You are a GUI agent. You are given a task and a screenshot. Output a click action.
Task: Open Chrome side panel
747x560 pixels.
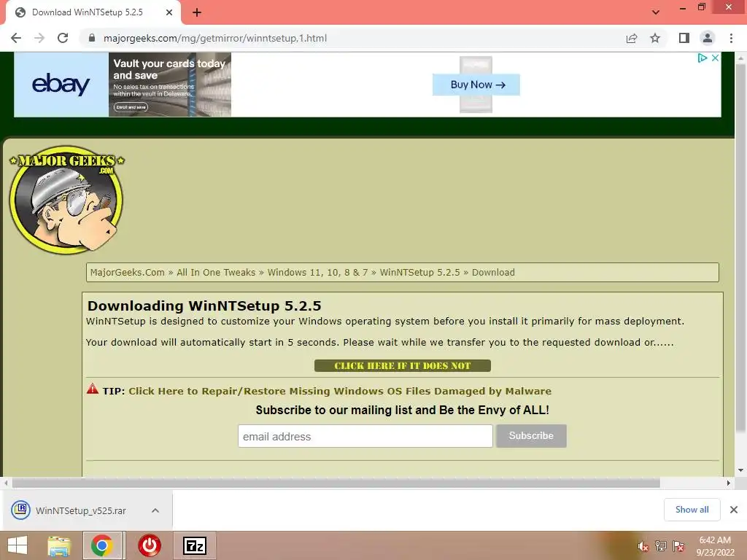point(684,38)
